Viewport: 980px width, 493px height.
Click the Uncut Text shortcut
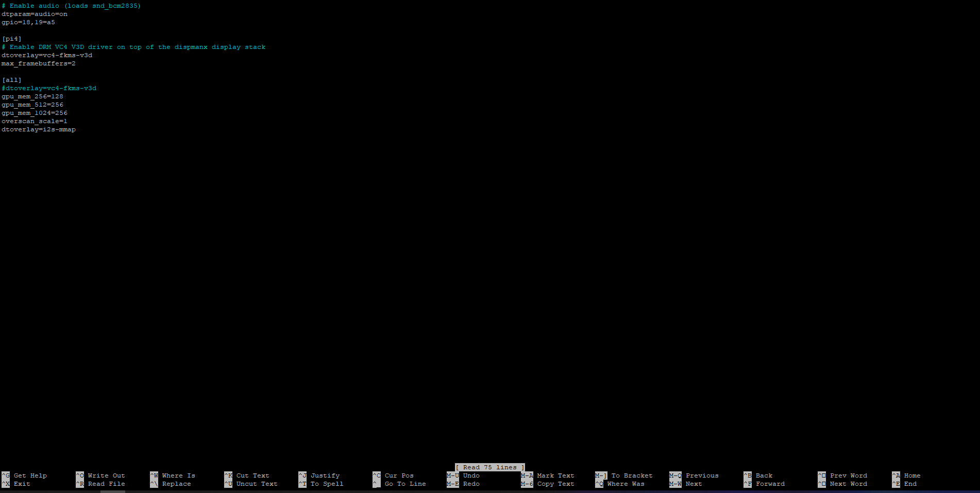257,484
